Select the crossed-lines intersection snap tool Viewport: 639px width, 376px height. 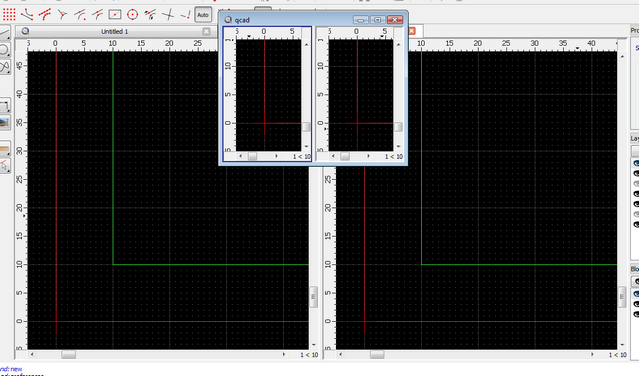click(x=167, y=15)
